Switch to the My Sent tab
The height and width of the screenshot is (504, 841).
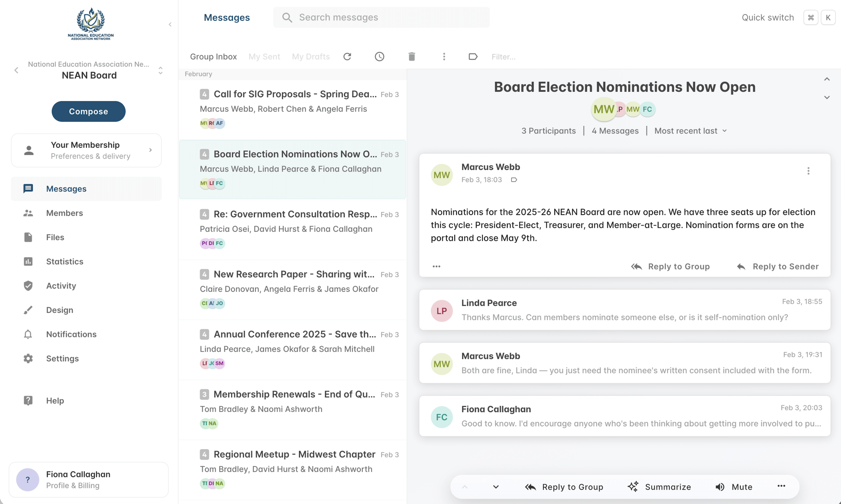[264, 56]
